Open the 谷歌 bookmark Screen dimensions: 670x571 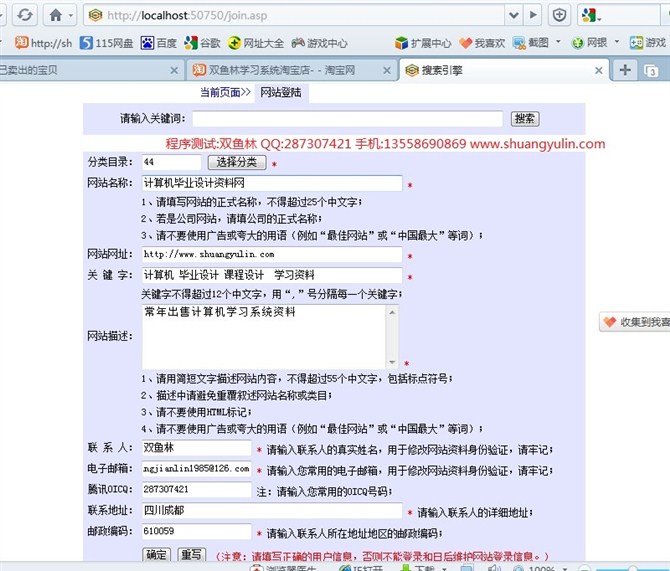pyautogui.click(x=202, y=43)
